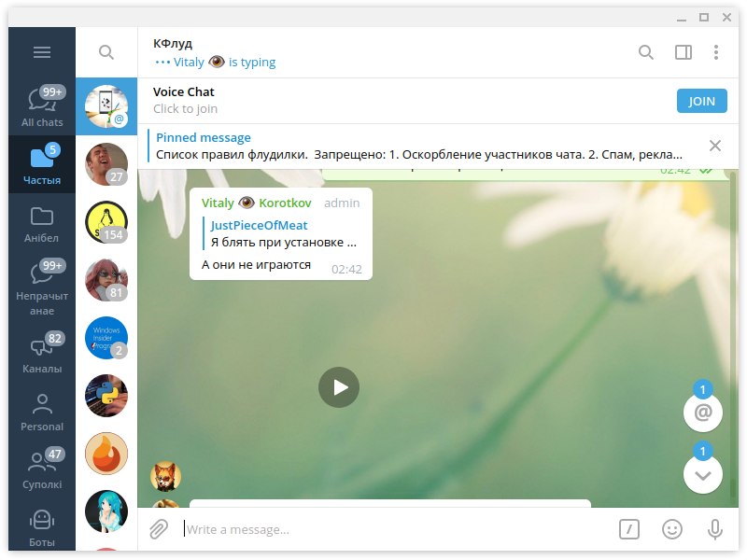Viewport: 747px width, 560px height.
Task: Open the Анібел folder
Action: (x=42, y=224)
